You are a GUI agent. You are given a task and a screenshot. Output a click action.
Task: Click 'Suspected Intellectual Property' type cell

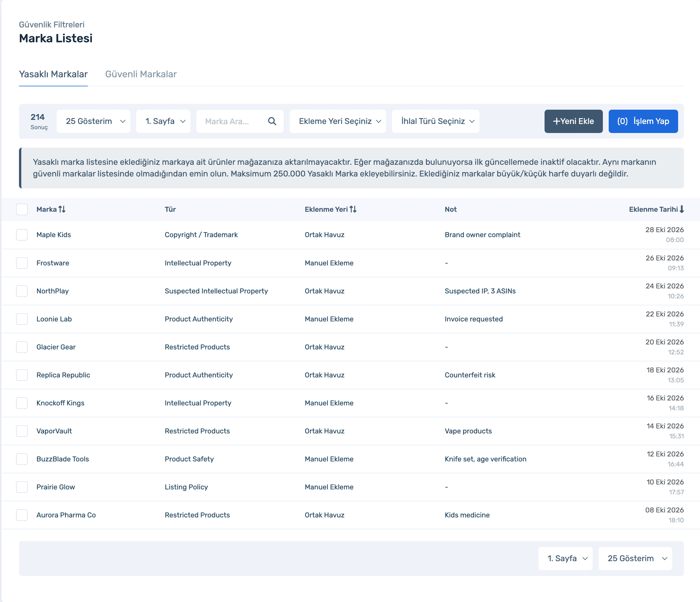click(x=216, y=291)
